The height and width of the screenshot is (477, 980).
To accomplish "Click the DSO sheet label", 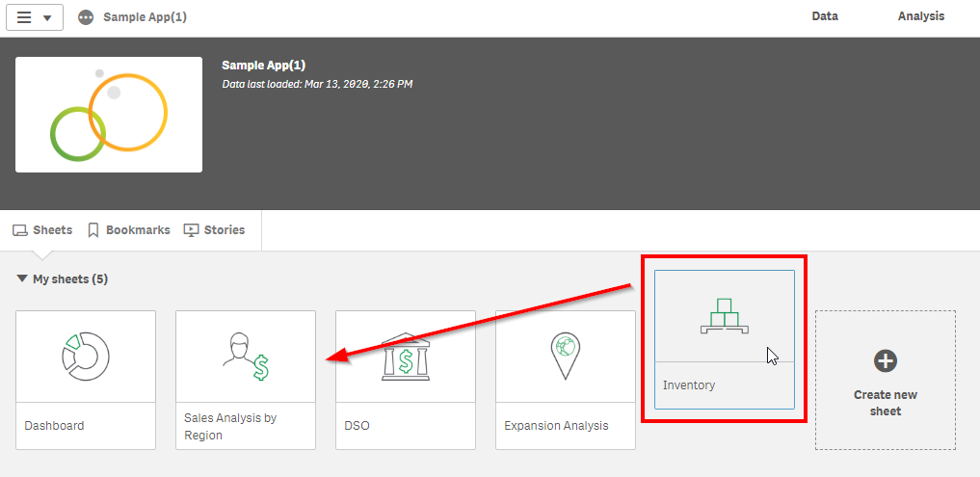I will pyautogui.click(x=357, y=426).
